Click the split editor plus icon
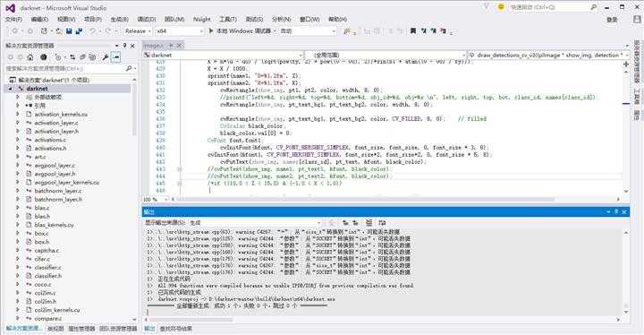This screenshot has height=335, width=644. [626, 64]
